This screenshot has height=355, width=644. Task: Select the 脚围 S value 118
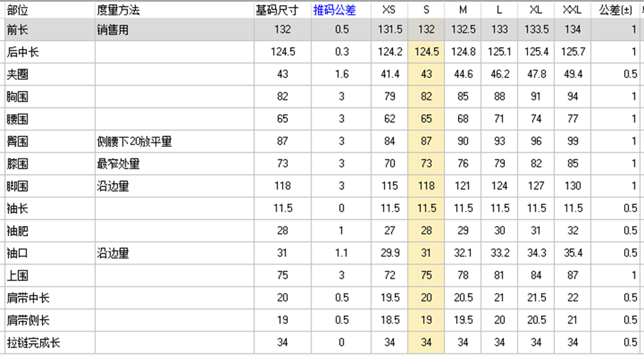(x=426, y=186)
